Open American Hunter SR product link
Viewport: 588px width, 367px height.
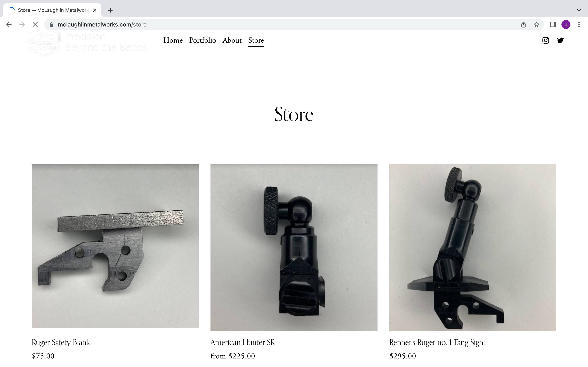click(243, 342)
